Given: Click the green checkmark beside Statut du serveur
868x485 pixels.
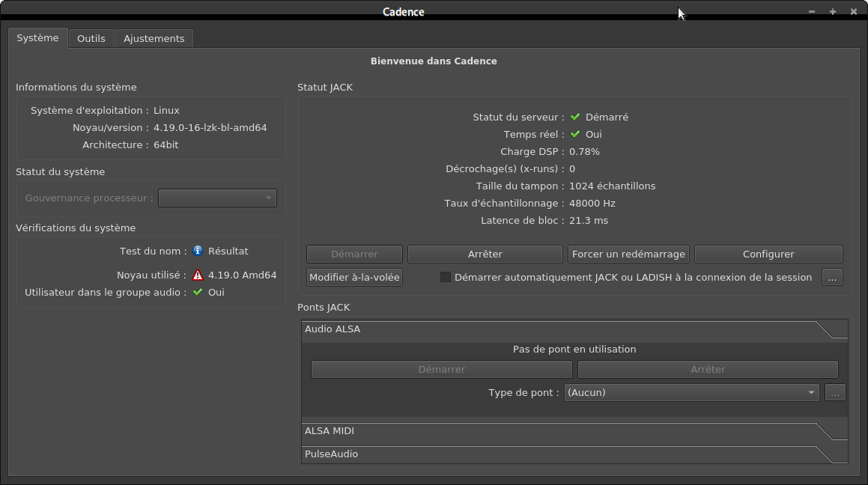Looking at the screenshot, I should (575, 117).
